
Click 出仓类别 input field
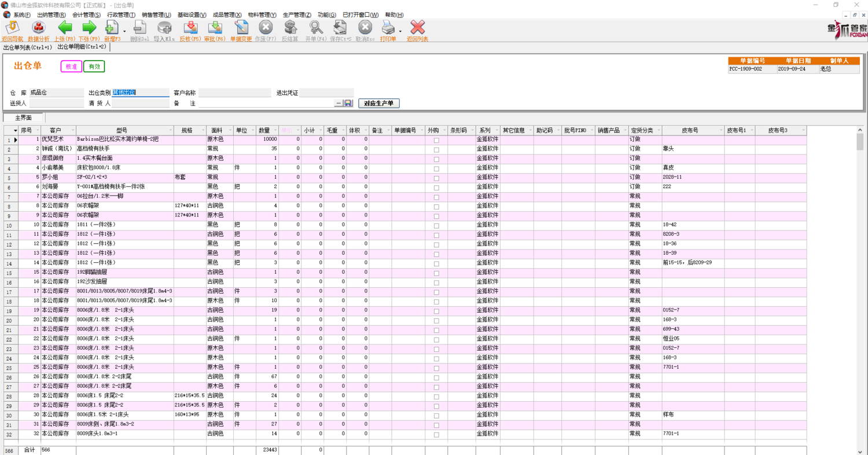click(x=141, y=93)
